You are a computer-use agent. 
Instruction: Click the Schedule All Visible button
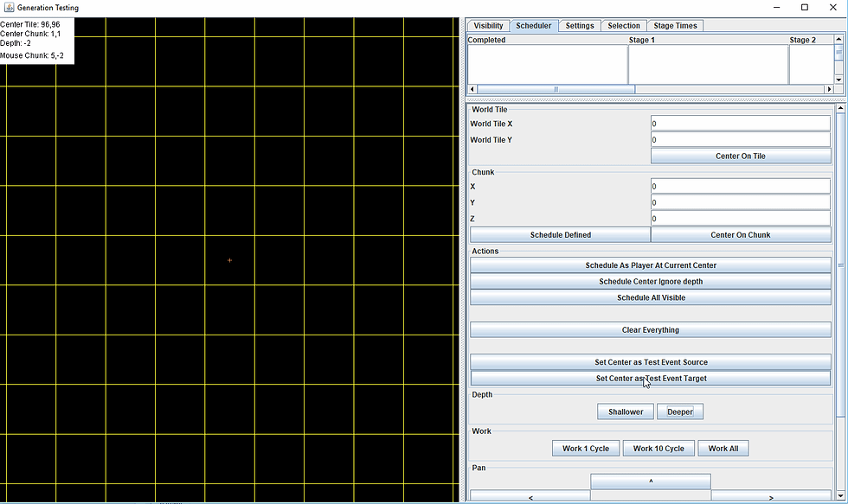pyautogui.click(x=651, y=297)
